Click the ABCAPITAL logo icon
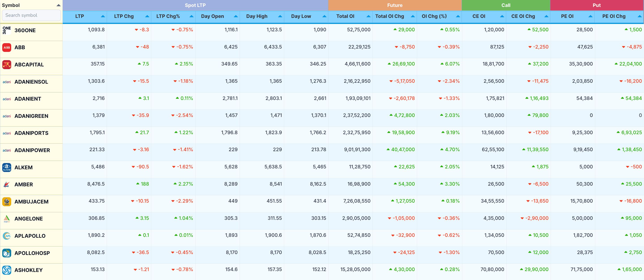644x280 pixels. point(7,64)
